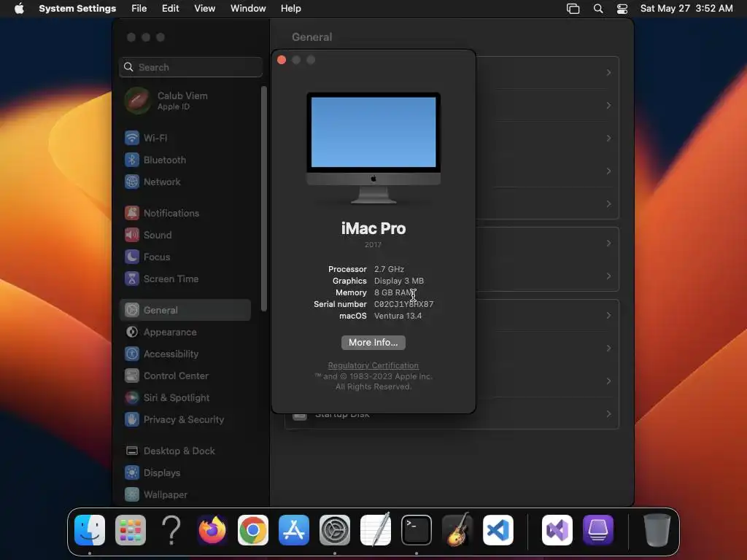Open TextEdit from the Dock
This screenshot has width=747, height=560.
click(x=376, y=530)
